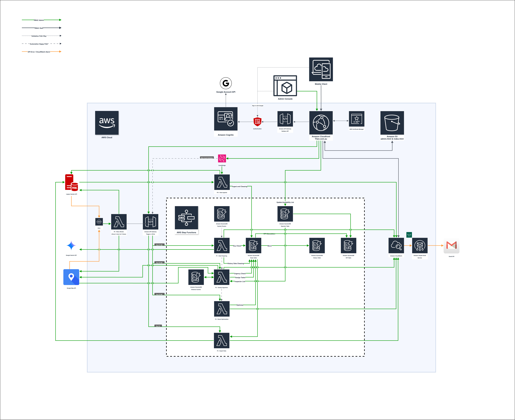The height and width of the screenshot is (420, 515).
Task: Select the 'Run P1 MC' badge
Action: [159, 245]
